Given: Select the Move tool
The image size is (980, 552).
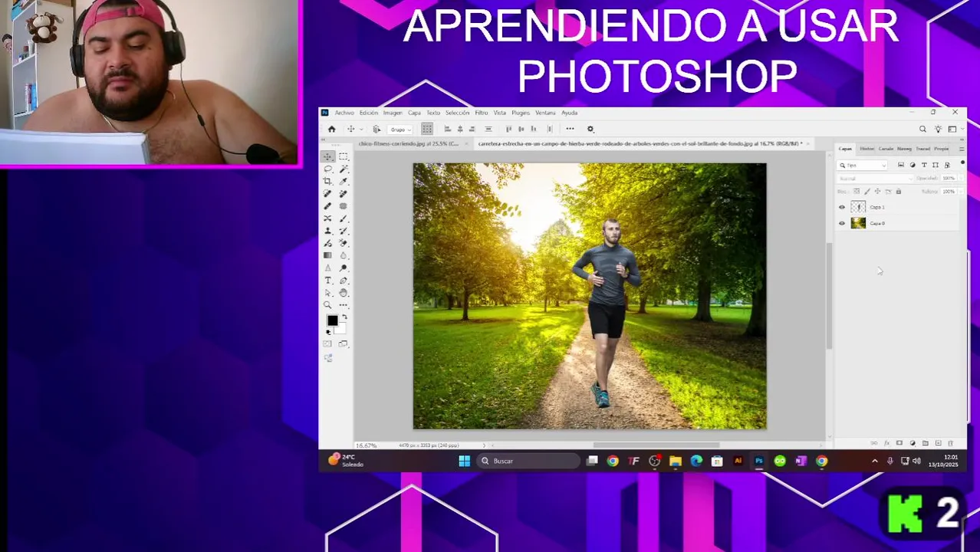Looking at the screenshot, I should click(327, 156).
